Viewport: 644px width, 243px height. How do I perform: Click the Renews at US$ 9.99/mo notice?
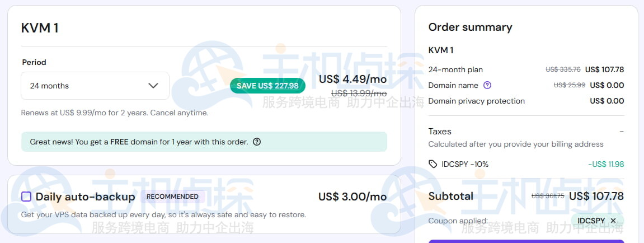114,113
